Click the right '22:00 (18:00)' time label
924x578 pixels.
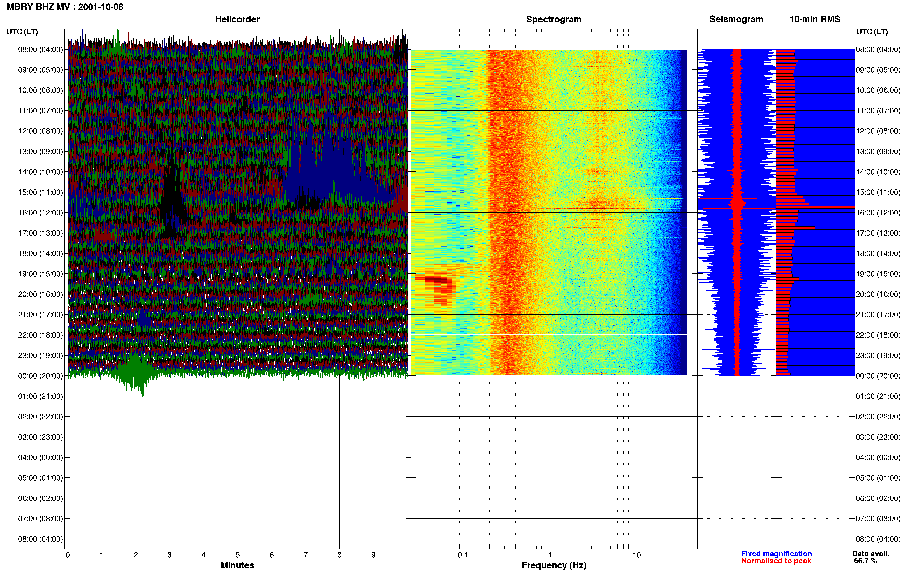[878, 335]
